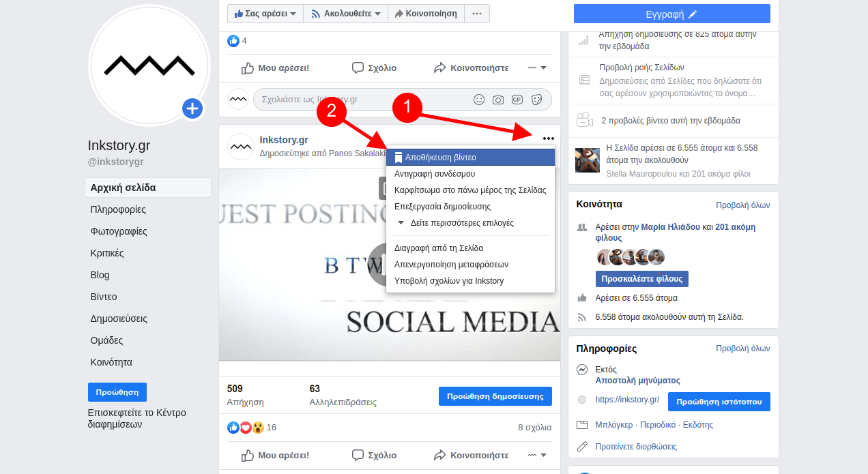The height and width of the screenshot is (474, 868).
Task: Toggle the Σας αρέσει page like dropdown
Action: 265,14
